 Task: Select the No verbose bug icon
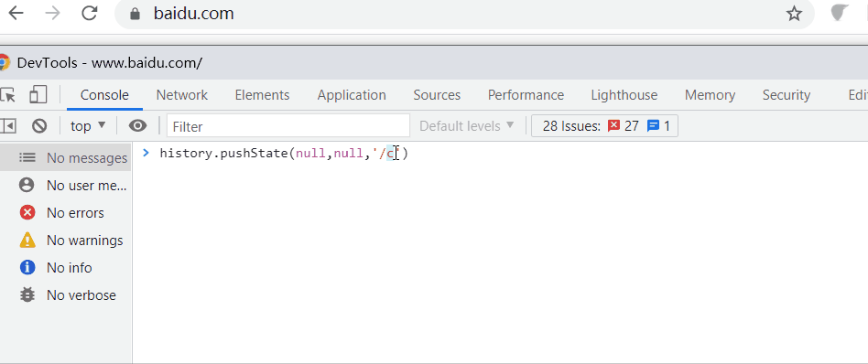[27, 294]
